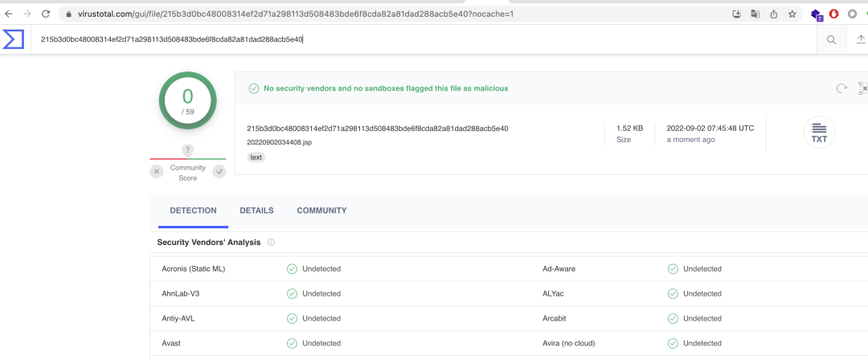Click the Acronis (Static ML) vendor name
Image resolution: width=868 pixels, height=359 pixels.
[193, 269]
